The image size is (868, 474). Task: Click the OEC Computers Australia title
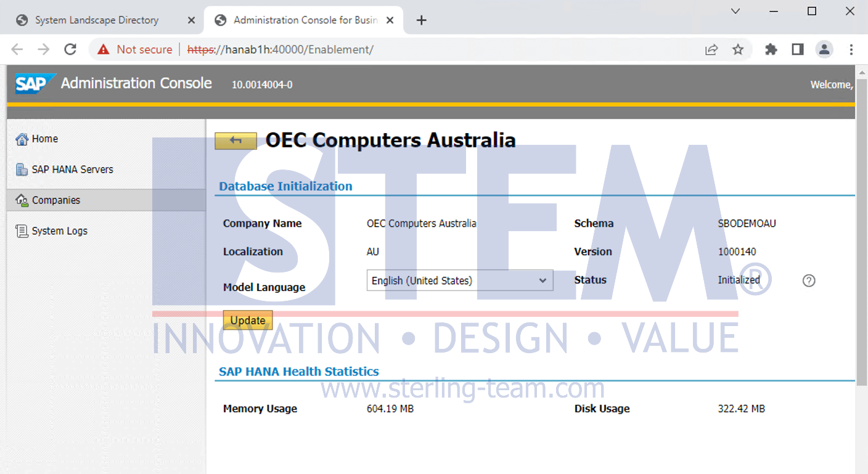pyautogui.click(x=391, y=140)
